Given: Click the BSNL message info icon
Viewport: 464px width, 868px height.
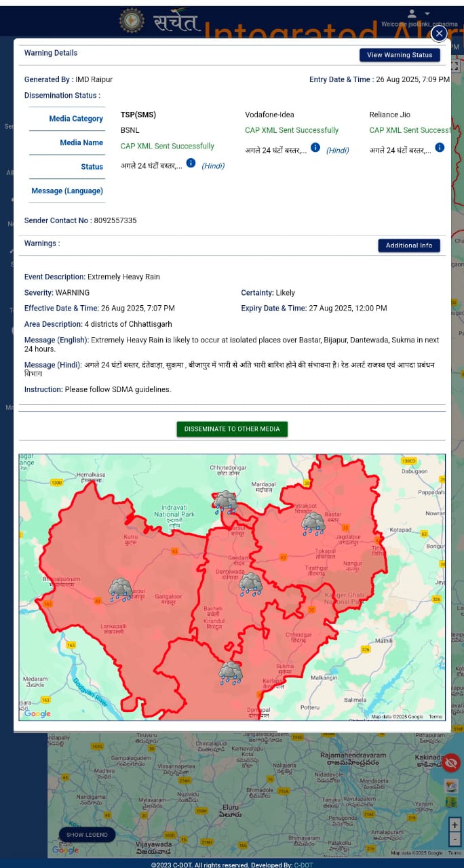Looking at the screenshot, I should [191, 163].
